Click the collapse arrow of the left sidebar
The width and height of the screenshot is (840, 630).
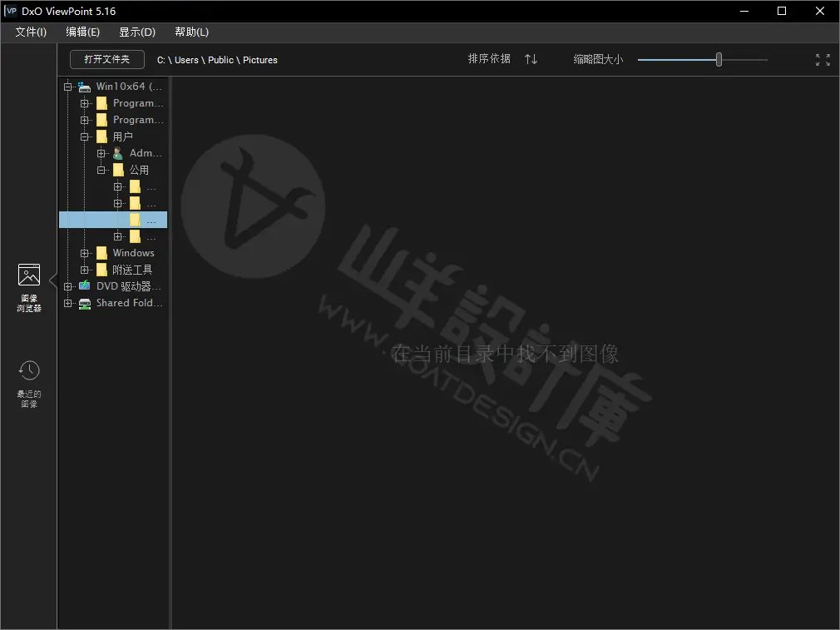coord(53,280)
